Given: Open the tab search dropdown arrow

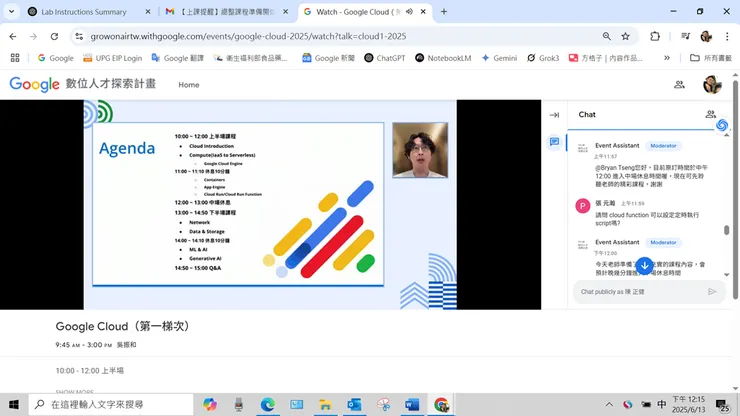Looking at the screenshot, I should click(x=11, y=11).
